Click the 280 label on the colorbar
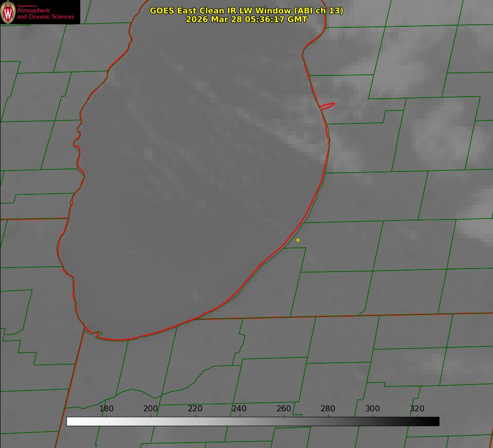The image size is (493, 448). point(328,409)
